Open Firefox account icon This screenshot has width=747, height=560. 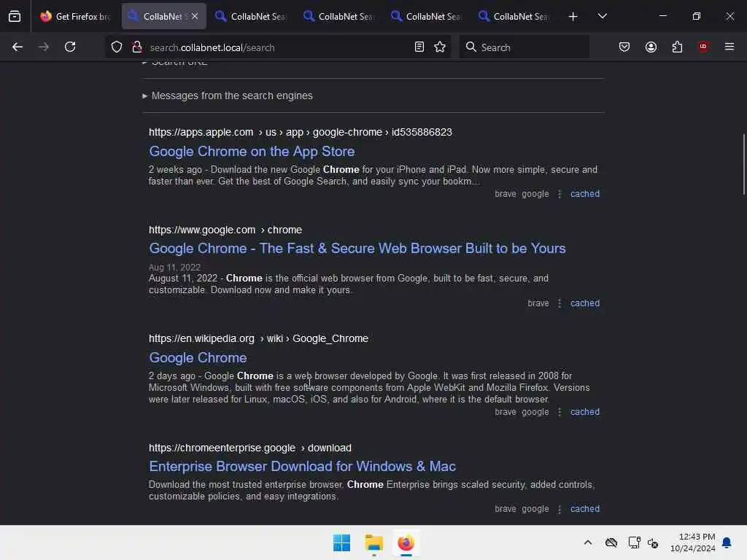point(651,47)
